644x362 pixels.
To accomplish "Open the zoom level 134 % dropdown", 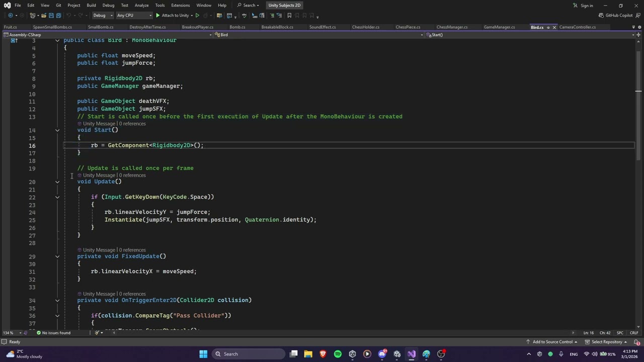I will click(x=11, y=333).
